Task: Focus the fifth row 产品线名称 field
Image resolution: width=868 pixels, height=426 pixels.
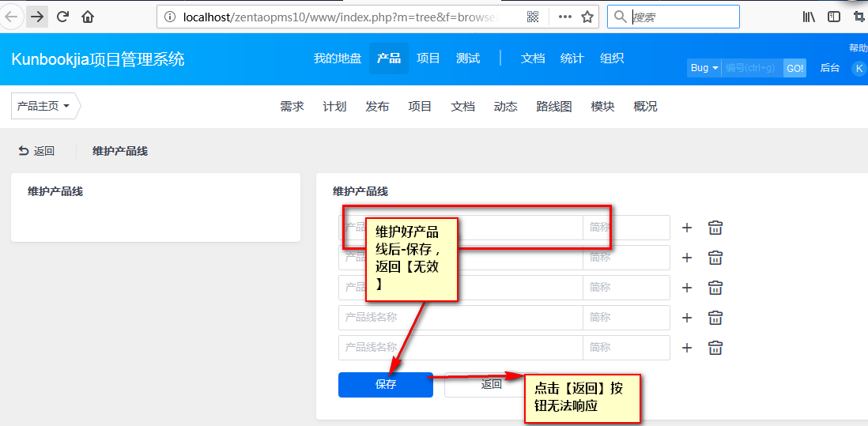Action: (x=461, y=348)
